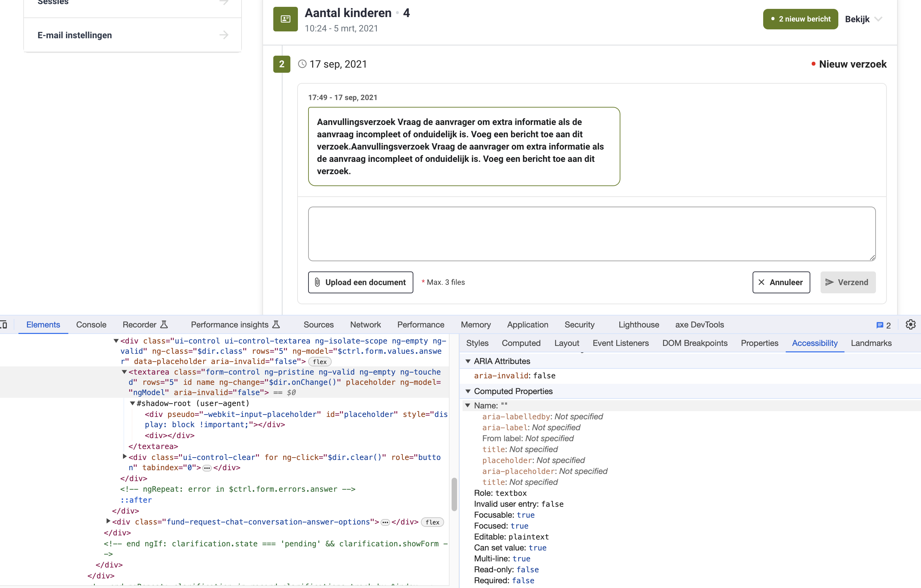Switch to the Accessibility tab
Screen dimensions: 921x588
815,343
